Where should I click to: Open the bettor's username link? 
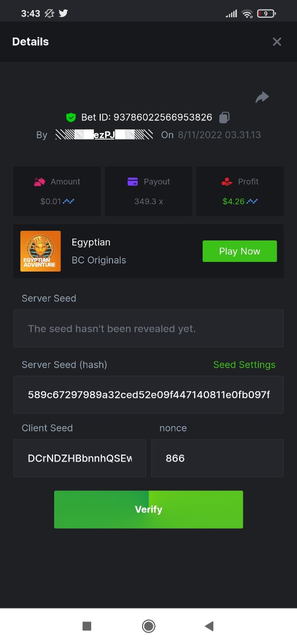click(x=104, y=135)
